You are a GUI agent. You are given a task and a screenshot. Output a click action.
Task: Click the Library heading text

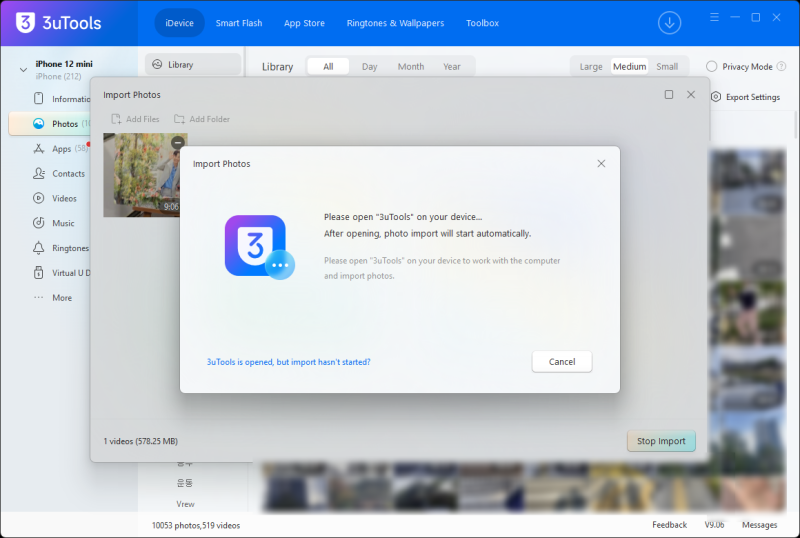[x=278, y=67]
